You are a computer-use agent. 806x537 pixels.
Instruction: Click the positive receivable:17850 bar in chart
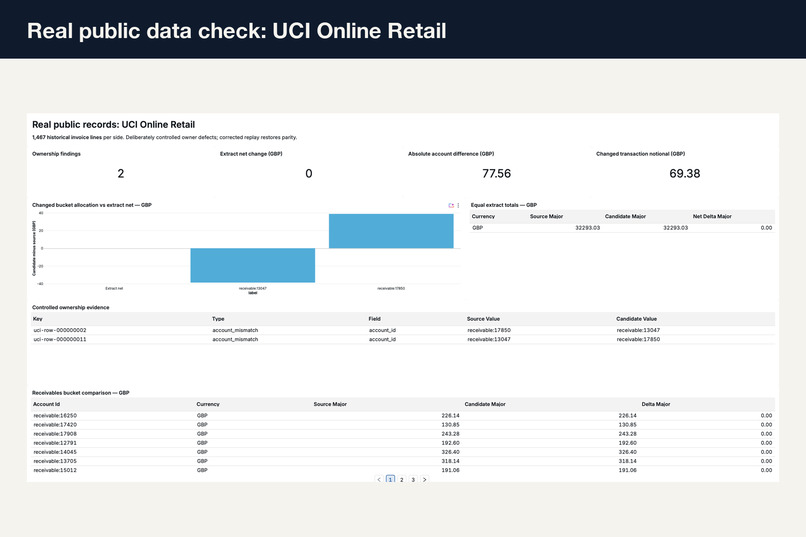(391, 231)
